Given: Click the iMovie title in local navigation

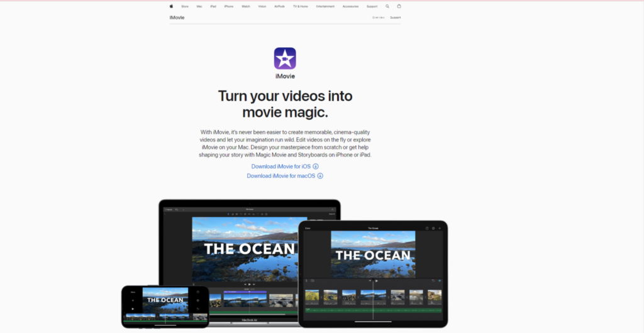Looking at the screenshot, I should pyautogui.click(x=177, y=18).
